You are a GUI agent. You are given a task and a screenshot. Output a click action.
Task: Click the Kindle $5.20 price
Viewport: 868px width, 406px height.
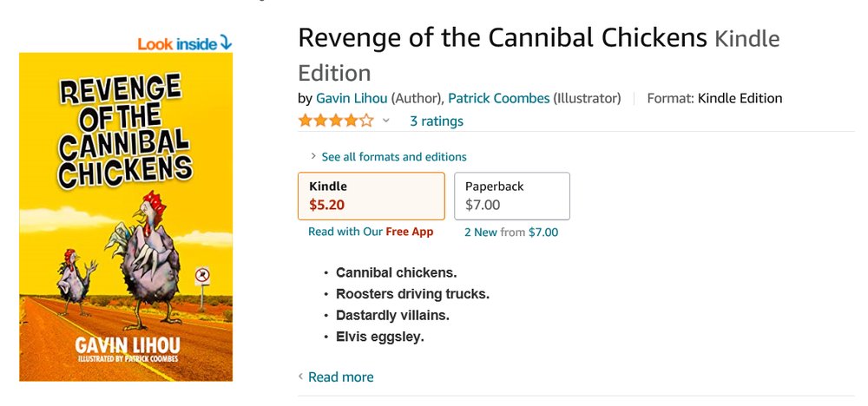[328, 206]
